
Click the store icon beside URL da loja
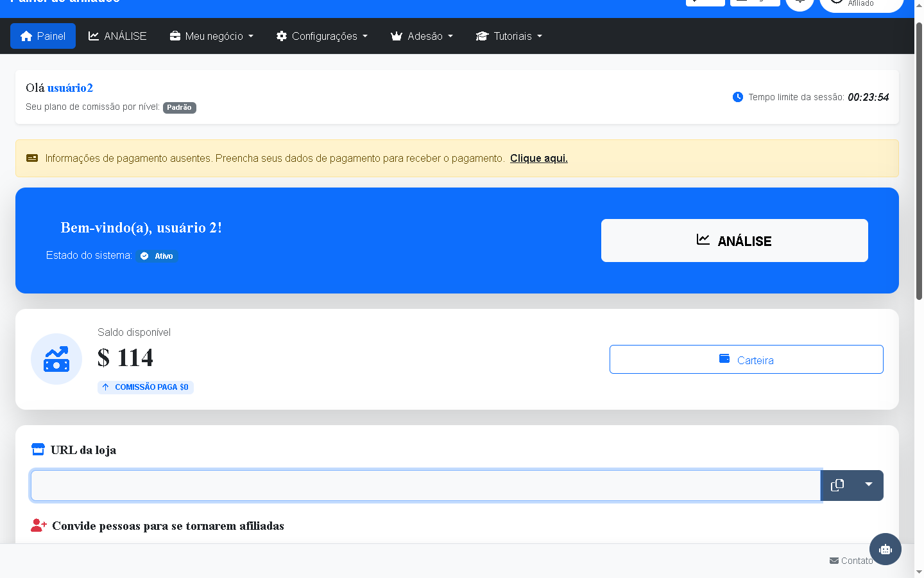(38, 450)
